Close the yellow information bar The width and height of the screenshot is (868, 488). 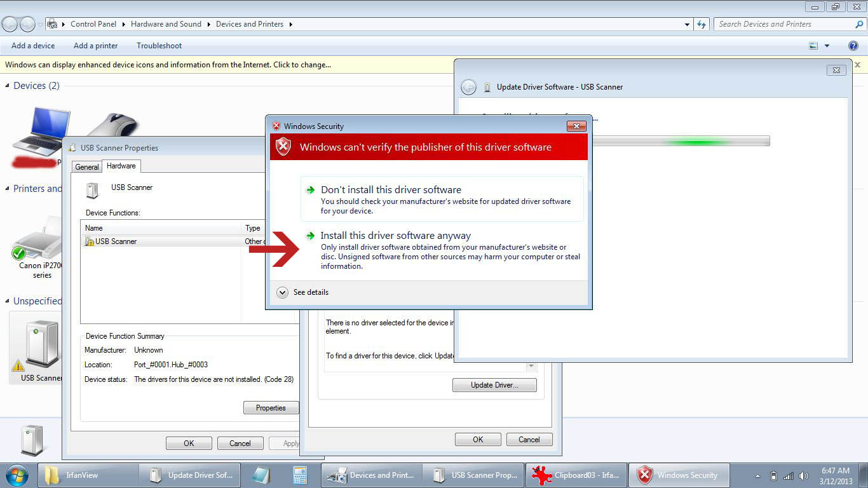pyautogui.click(x=858, y=65)
